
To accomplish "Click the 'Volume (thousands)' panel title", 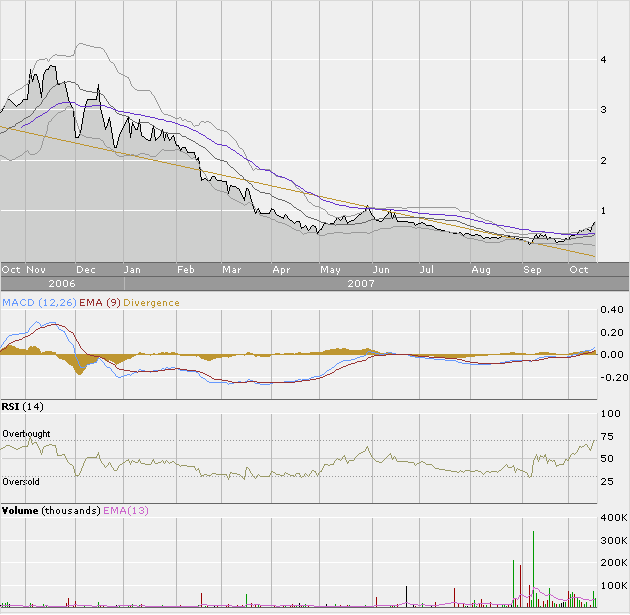I will coord(51,511).
